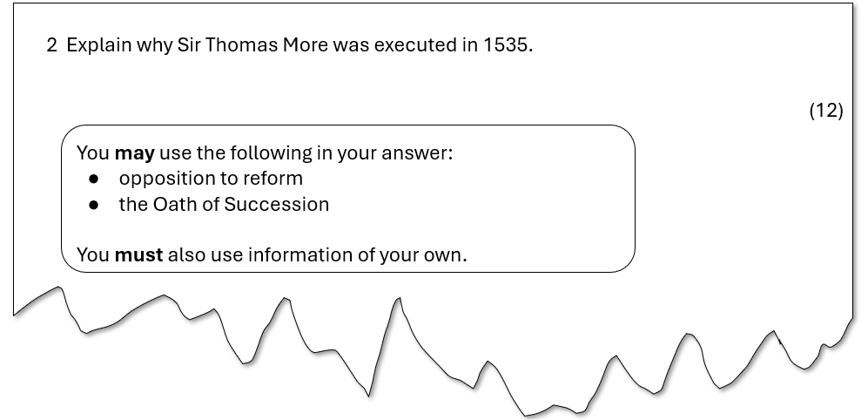
Task: Click the words "in your answer:"
Action: pyautogui.click(x=385, y=153)
